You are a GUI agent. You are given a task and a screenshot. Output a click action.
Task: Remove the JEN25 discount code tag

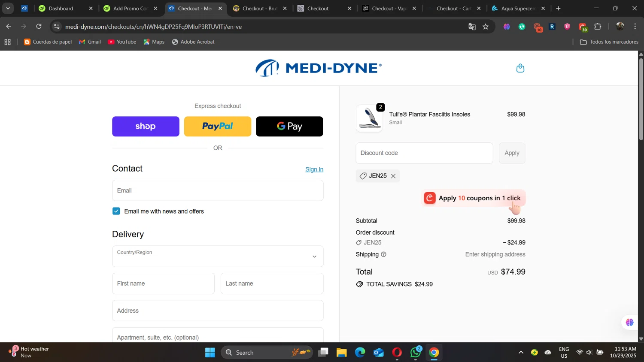(393, 176)
